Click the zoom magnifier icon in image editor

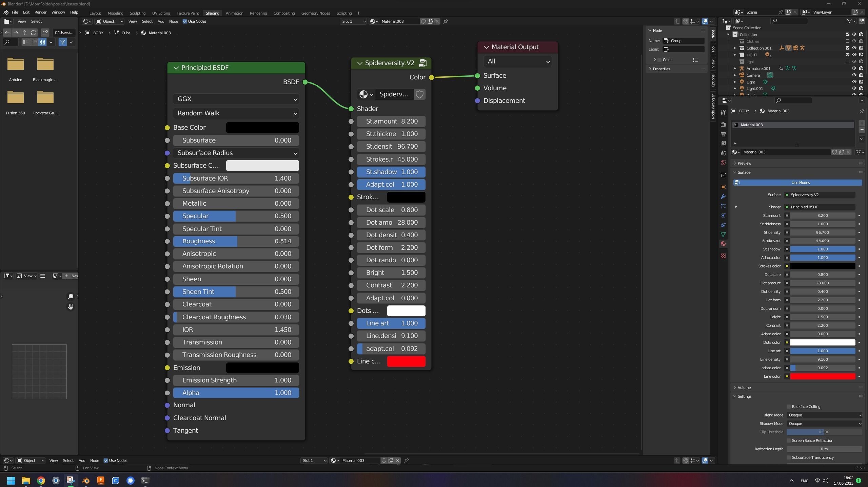[71, 296]
